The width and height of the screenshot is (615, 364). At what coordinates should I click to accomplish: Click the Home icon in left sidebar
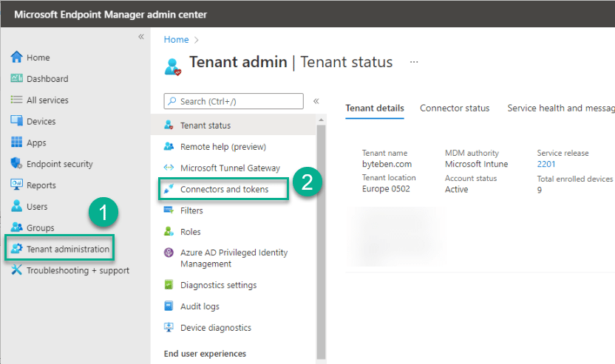click(17, 58)
